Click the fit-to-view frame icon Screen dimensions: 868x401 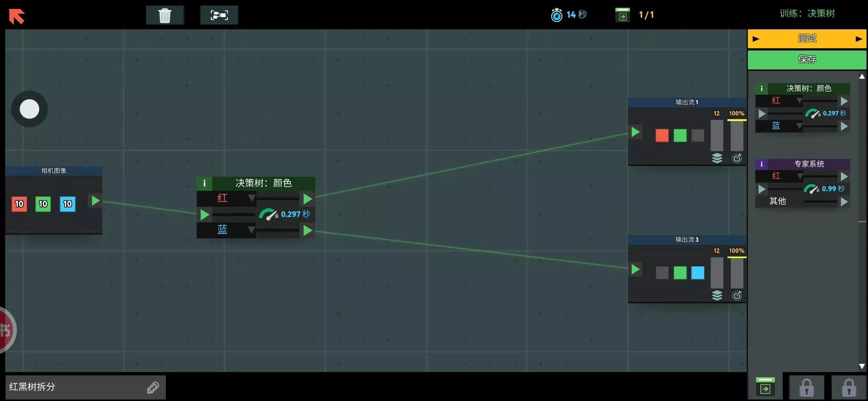point(219,15)
